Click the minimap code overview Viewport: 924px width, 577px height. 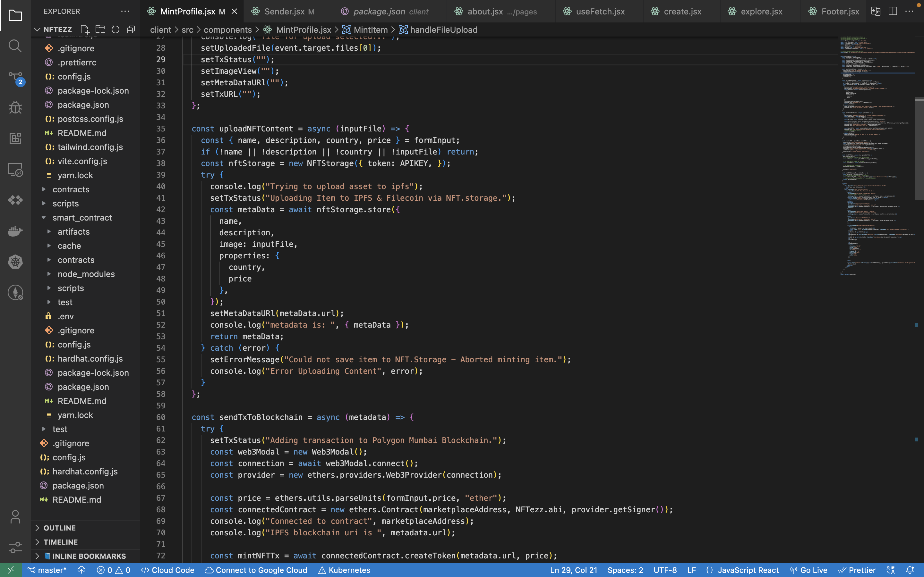pyautogui.click(x=876, y=153)
